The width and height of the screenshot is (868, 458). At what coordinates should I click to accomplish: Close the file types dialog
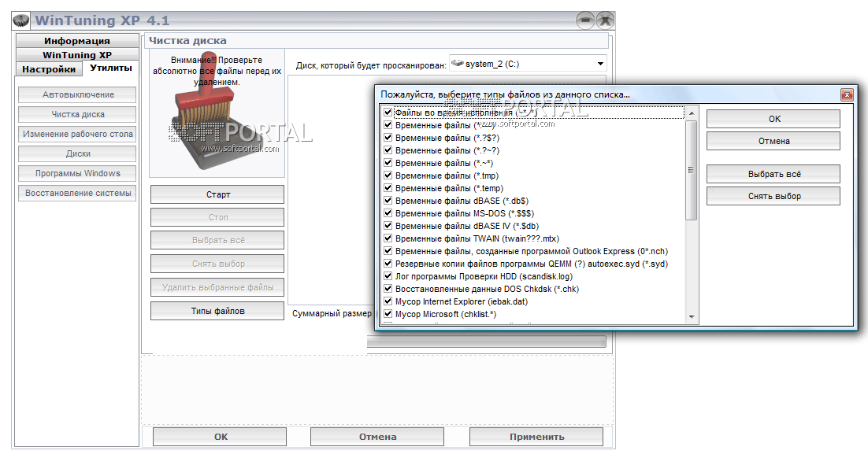847,94
